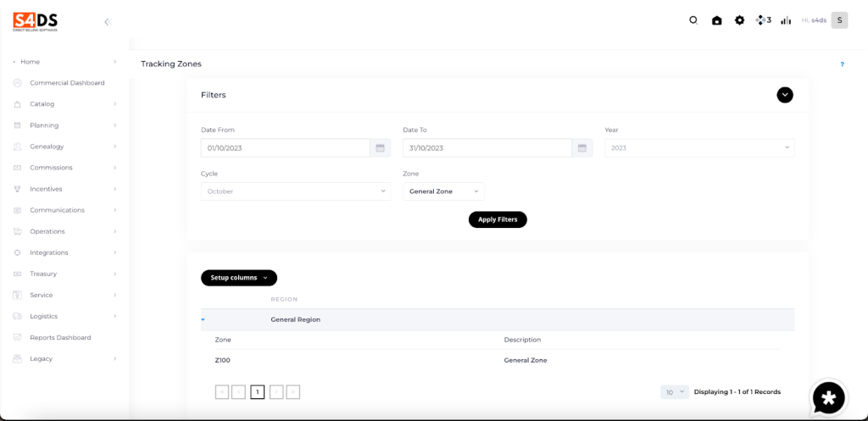868x421 pixels.
Task: Open the settings gear icon
Action: tap(739, 20)
